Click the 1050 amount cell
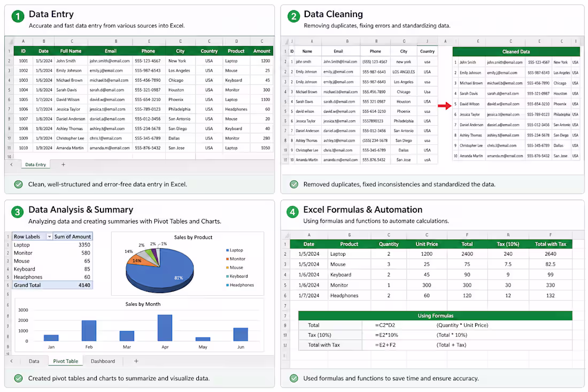Image resolution: width=588 pixels, height=392 pixels. point(266,148)
